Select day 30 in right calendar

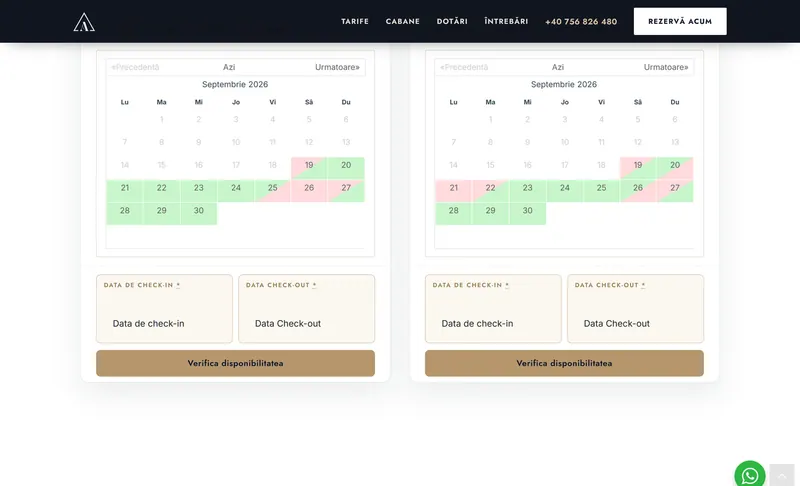[528, 213]
